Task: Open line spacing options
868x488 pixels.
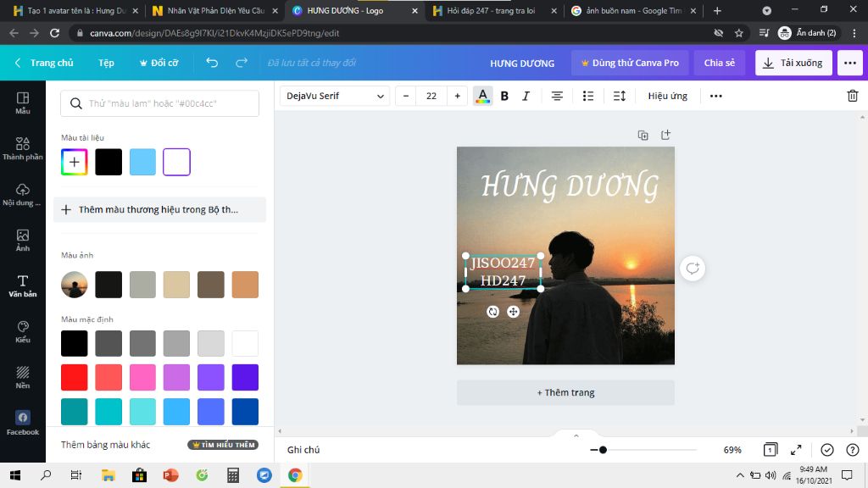Action: point(620,96)
